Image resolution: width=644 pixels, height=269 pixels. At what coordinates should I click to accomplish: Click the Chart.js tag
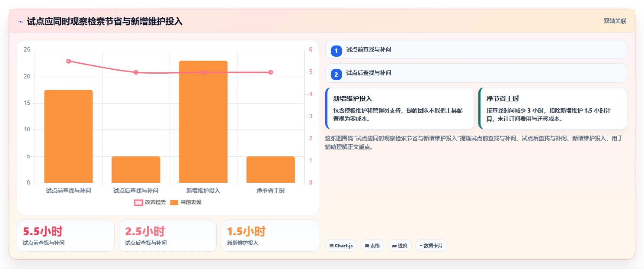tap(341, 246)
